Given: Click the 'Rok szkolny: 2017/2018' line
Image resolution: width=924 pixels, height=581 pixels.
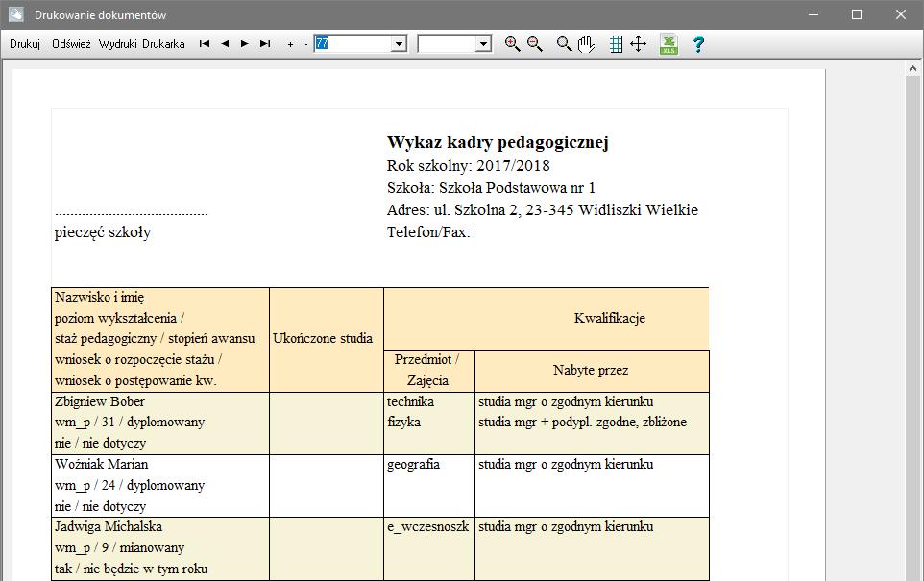Looking at the screenshot, I should [x=469, y=166].
